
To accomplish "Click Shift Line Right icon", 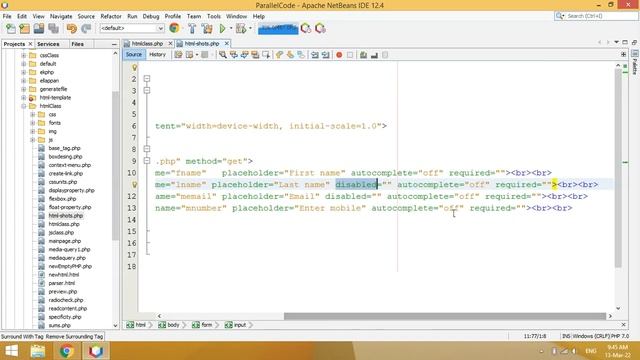I will coord(325,55).
